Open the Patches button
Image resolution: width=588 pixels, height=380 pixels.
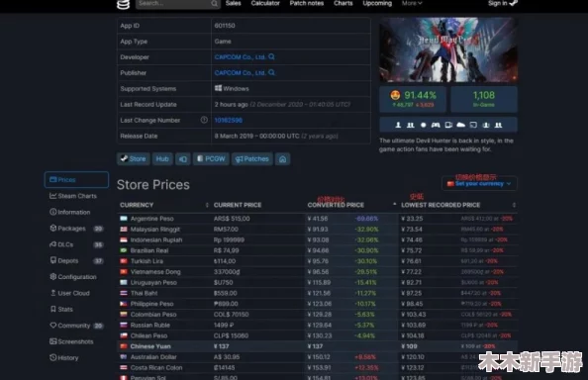(x=252, y=159)
